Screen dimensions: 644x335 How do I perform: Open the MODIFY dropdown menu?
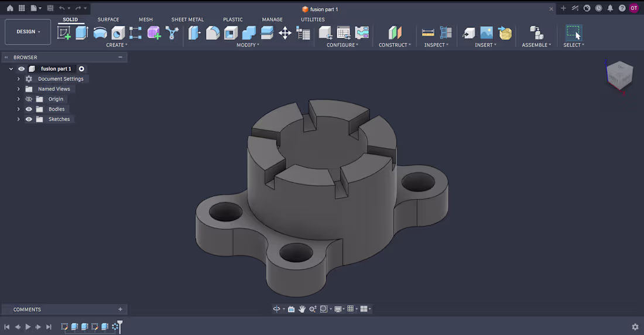[x=248, y=45]
